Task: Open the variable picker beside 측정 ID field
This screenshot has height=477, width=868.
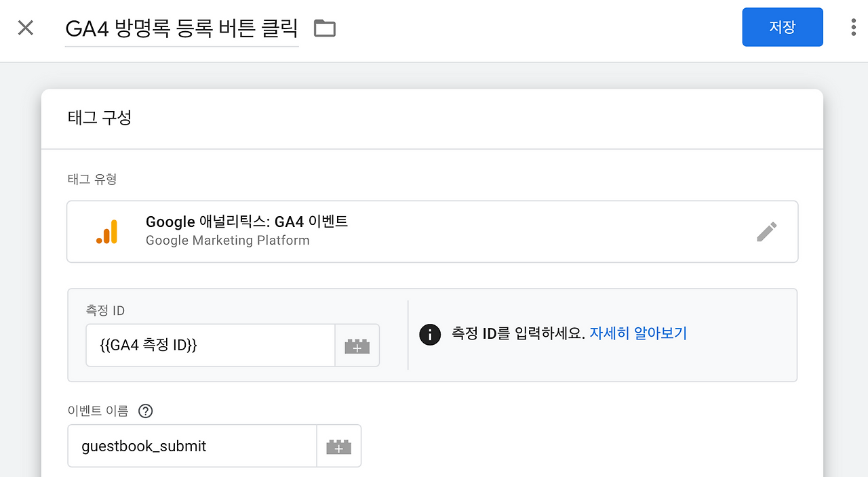Action: [x=357, y=346]
